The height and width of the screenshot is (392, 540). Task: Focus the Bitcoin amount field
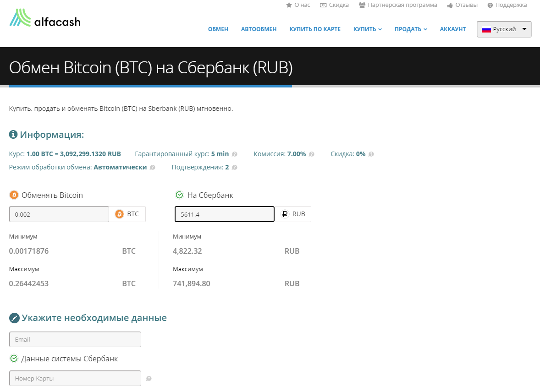click(x=59, y=214)
